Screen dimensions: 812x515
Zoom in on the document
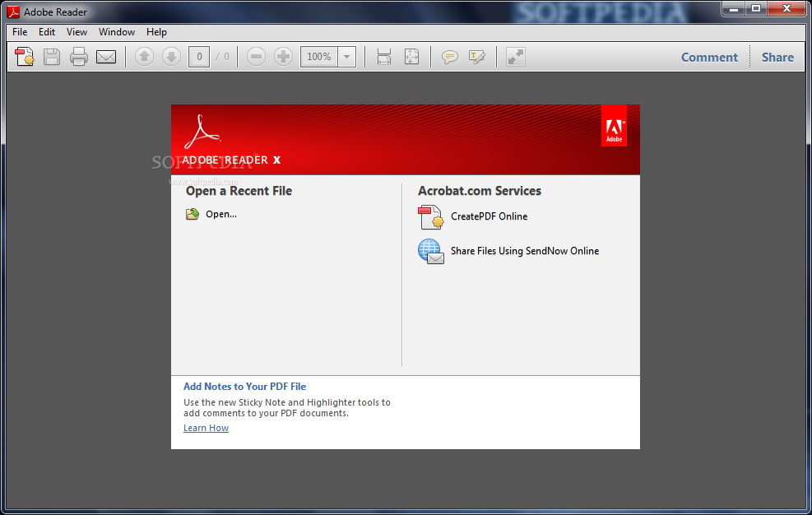282,56
